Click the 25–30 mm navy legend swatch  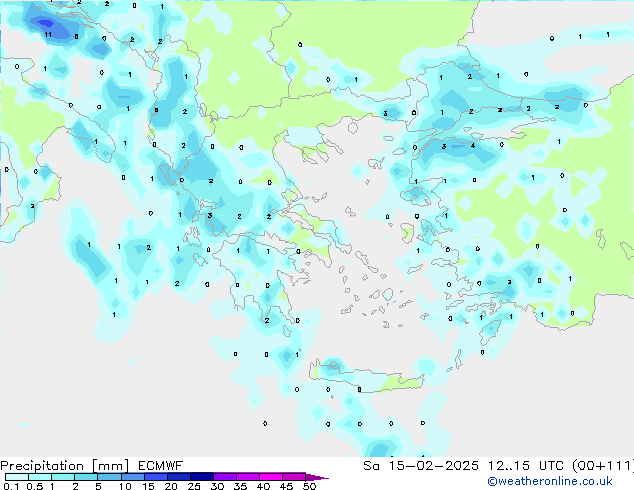[x=202, y=477]
